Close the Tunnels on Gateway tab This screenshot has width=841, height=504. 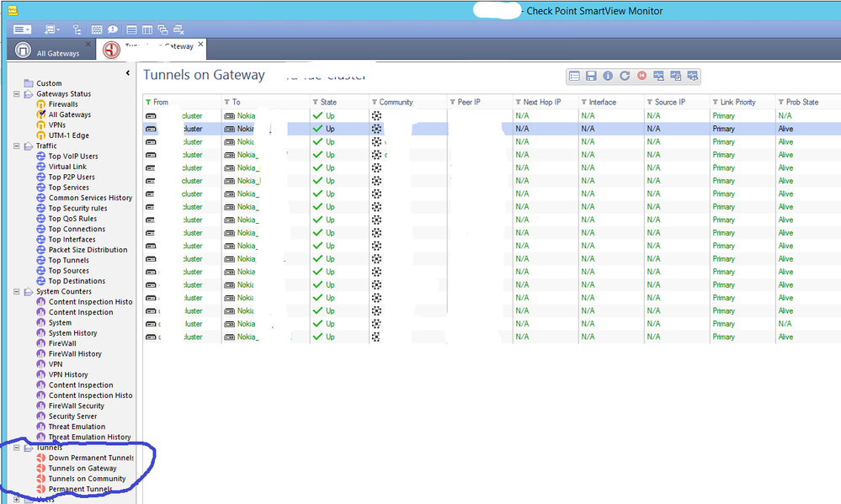200,44
